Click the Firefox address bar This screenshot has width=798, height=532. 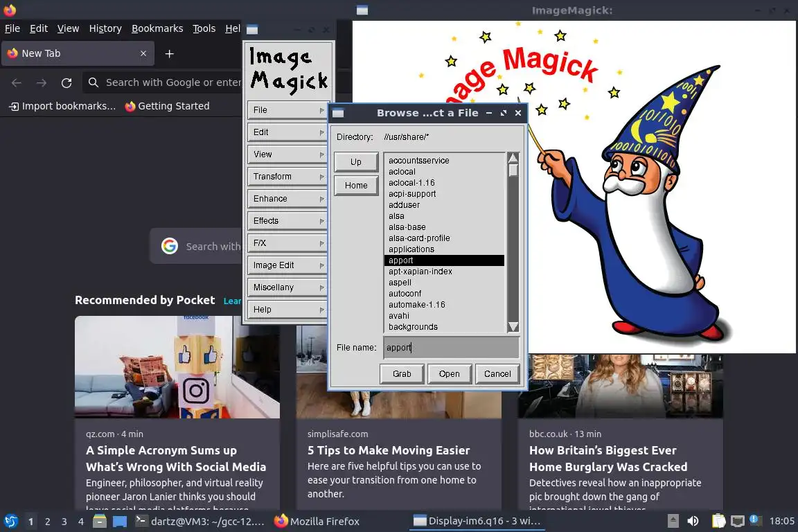[163, 82]
